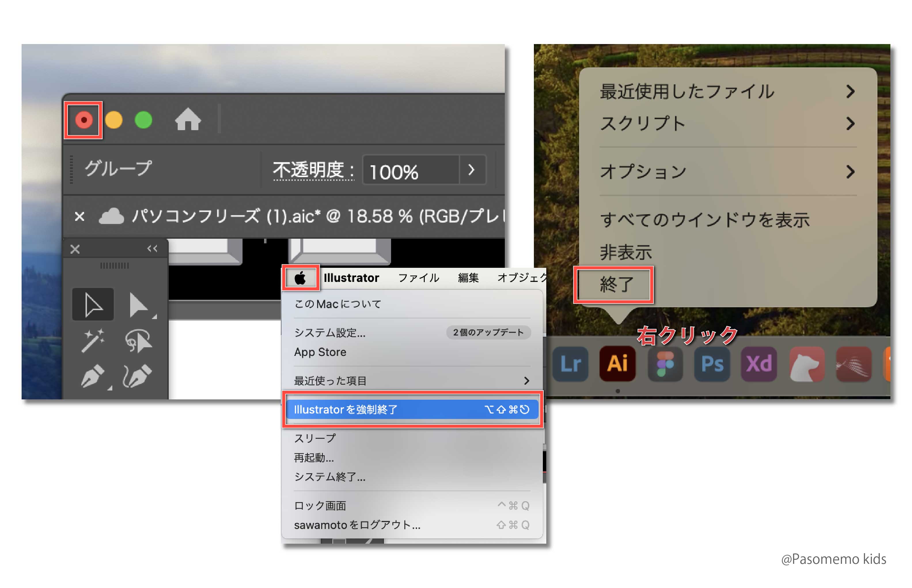This screenshot has width=912, height=588.
Task: Click the cloud document icon in the tab
Action: (111, 216)
